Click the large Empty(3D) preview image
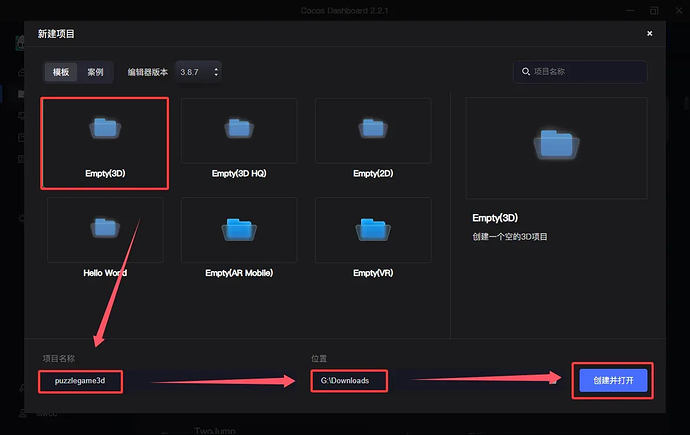 (556, 148)
